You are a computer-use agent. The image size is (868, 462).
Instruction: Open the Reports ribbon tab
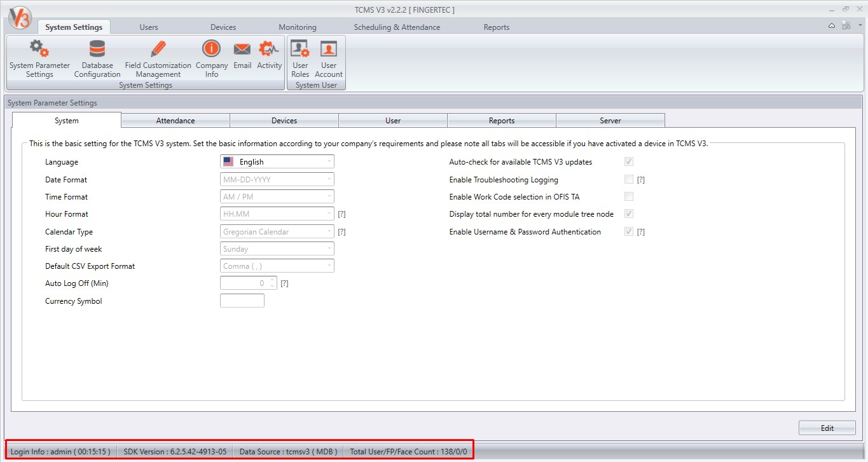497,27
